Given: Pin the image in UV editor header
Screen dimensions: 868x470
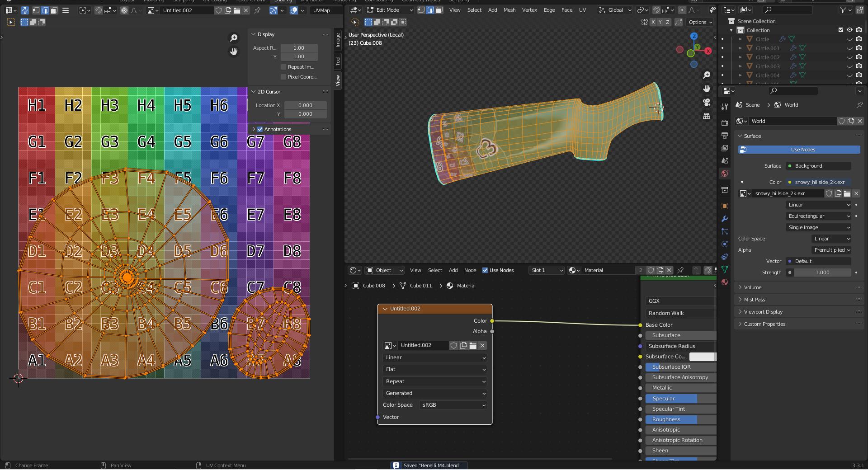Looking at the screenshot, I should (x=257, y=10).
